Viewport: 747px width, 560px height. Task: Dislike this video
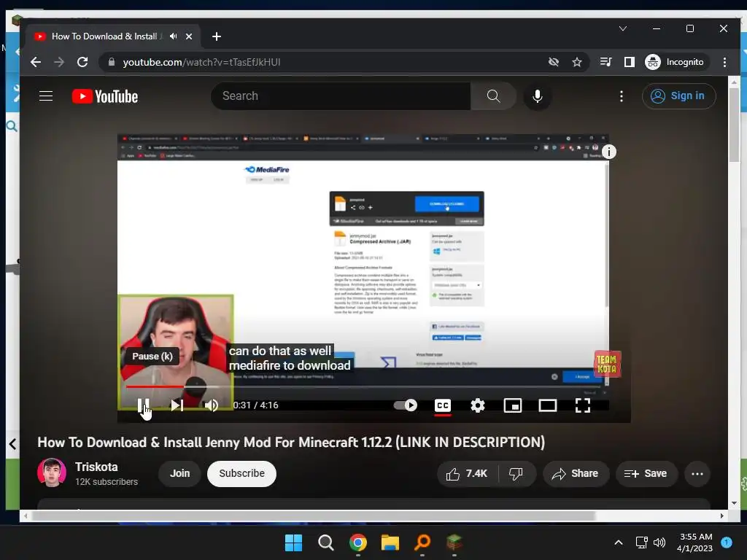coord(516,473)
